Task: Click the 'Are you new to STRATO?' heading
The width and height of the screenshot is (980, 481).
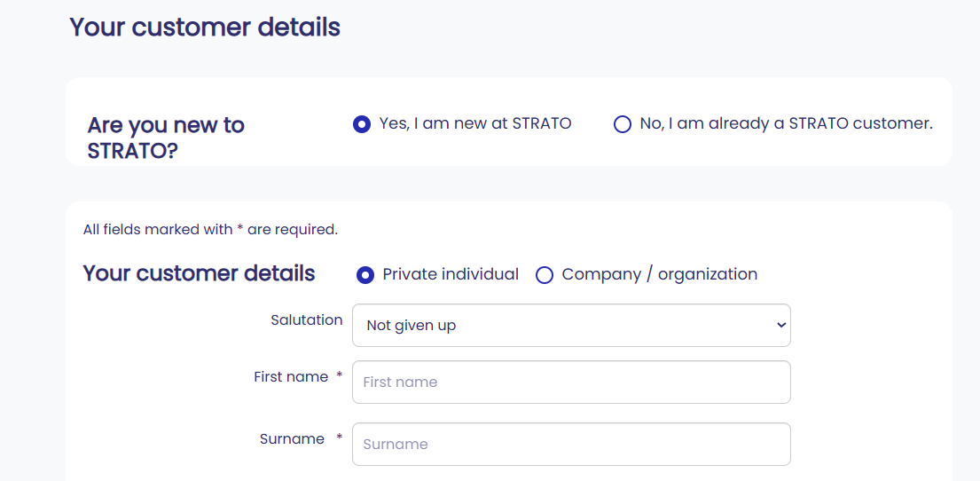Action: (x=166, y=138)
